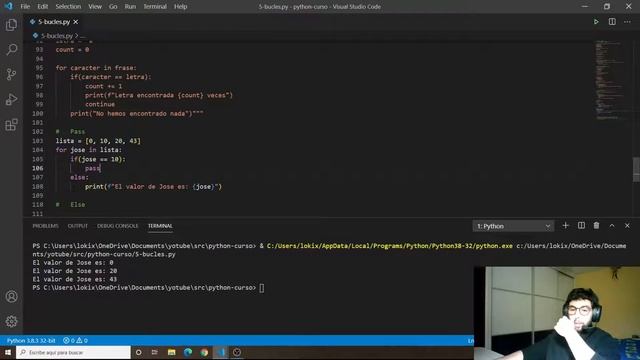This screenshot has width=640, height=360.
Task: Split the terminal panel
Action: (x=581, y=225)
